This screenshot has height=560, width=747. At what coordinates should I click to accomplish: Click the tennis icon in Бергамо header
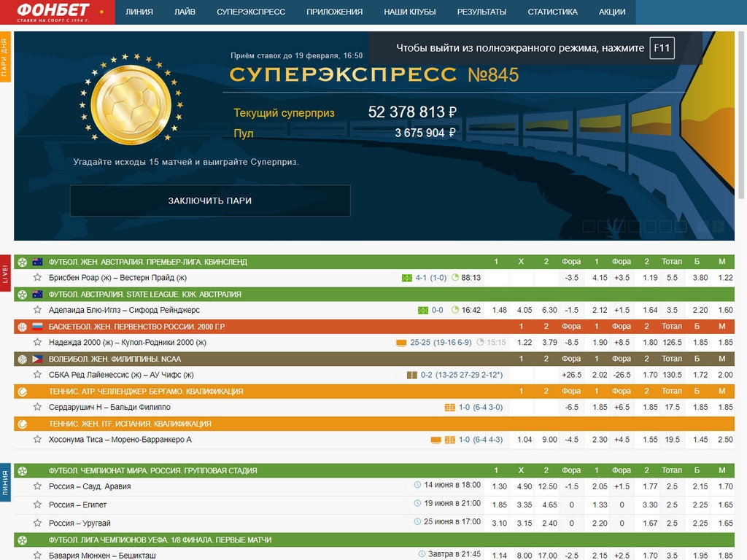(x=22, y=392)
